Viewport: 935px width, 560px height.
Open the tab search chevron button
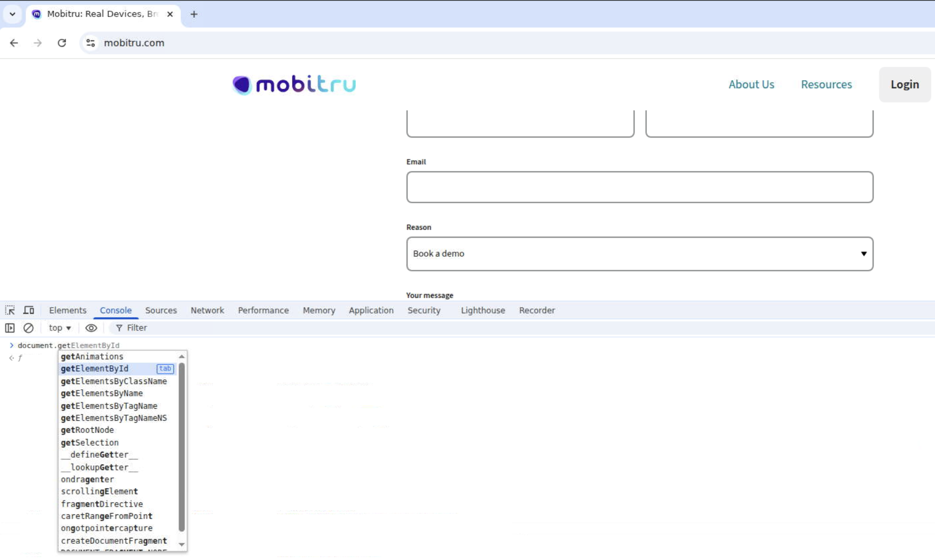(x=12, y=14)
